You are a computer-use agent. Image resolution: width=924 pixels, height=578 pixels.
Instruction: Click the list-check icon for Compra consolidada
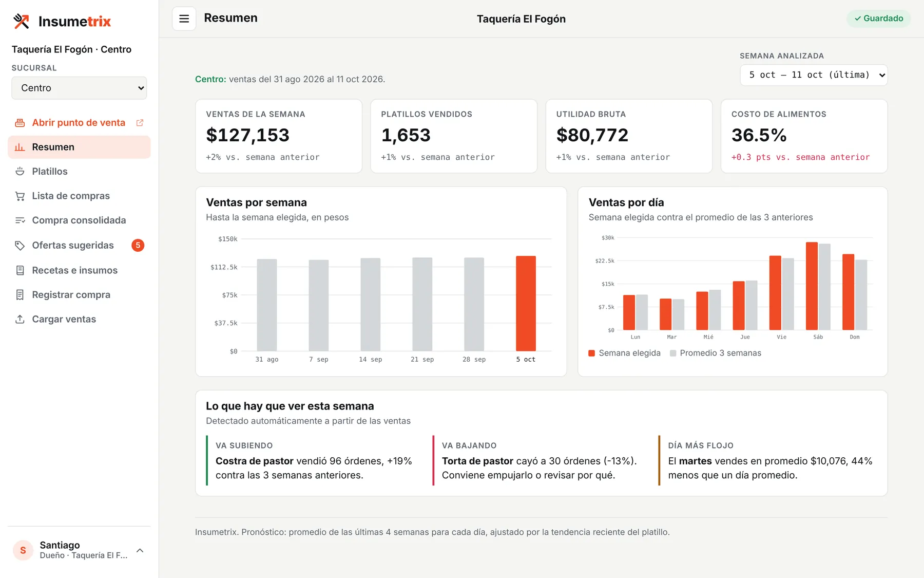point(20,220)
